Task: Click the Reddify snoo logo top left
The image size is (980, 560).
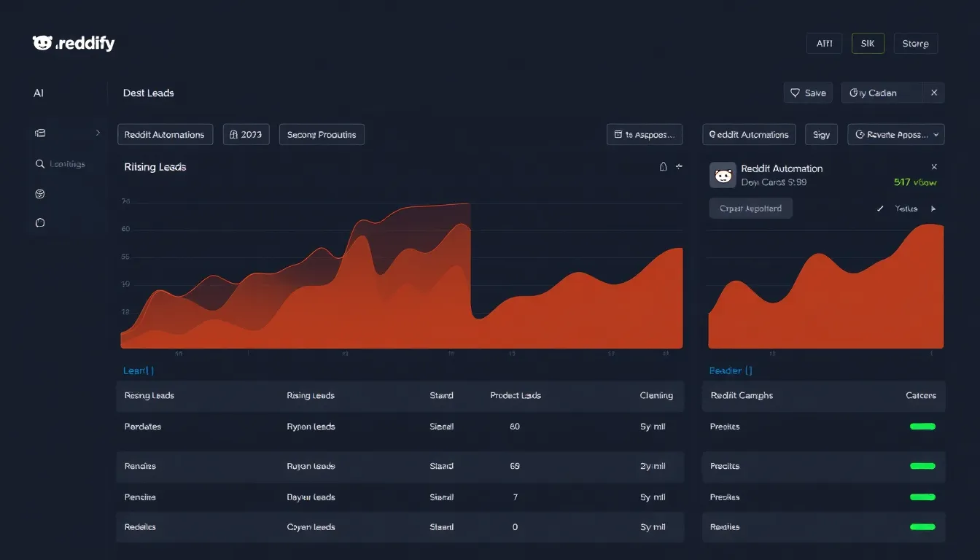Action: click(x=44, y=42)
